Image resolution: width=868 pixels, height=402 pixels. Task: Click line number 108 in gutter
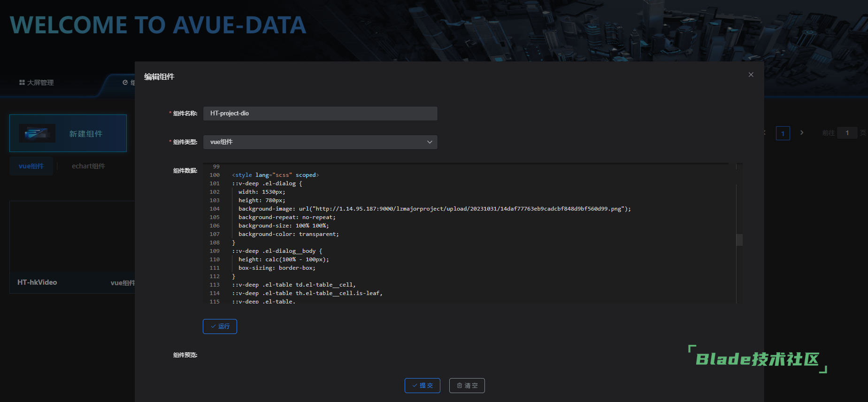215,243
